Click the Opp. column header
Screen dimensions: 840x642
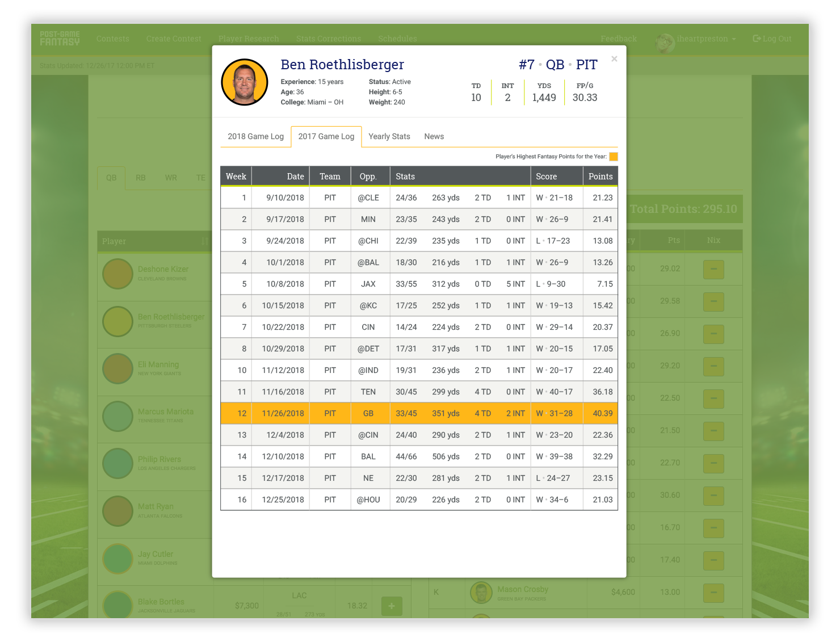(371, 177)
